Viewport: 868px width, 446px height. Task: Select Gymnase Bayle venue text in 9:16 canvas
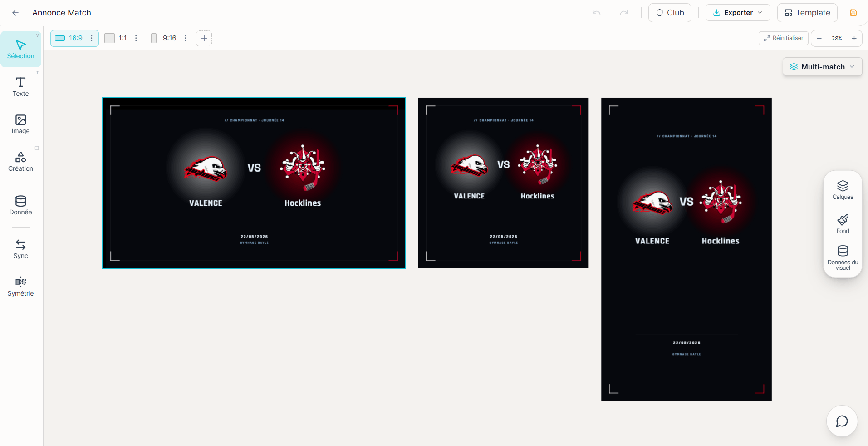click(x=687, y=354)
